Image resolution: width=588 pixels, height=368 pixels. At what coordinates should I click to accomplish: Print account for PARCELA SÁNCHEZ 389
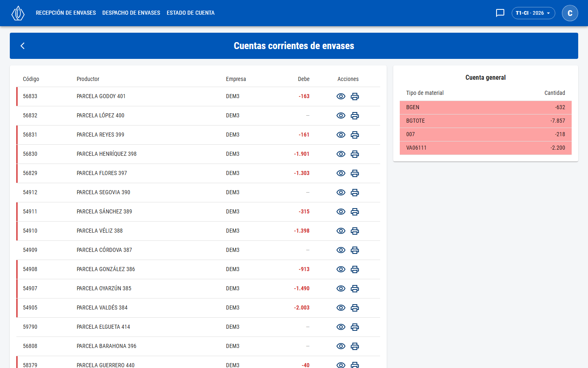(x=355, y=212)
